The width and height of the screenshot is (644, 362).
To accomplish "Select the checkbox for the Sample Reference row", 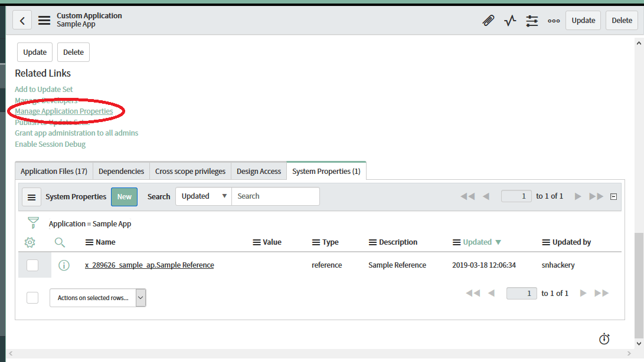I will [x=32, y=265].
